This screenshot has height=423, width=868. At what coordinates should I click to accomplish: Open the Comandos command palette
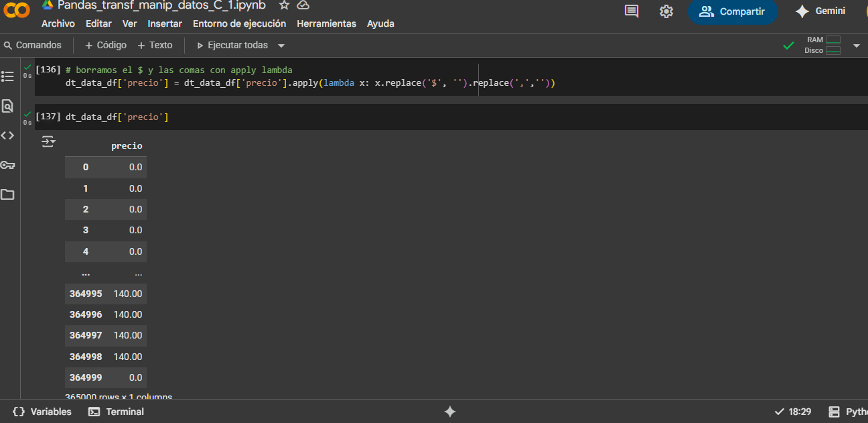pos(33,45)
